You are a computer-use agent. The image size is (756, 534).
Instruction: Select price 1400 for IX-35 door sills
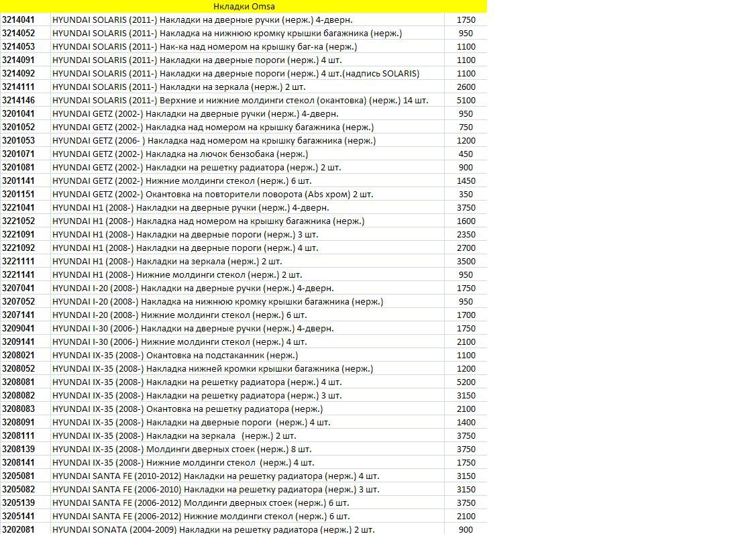tap(466, 423)
